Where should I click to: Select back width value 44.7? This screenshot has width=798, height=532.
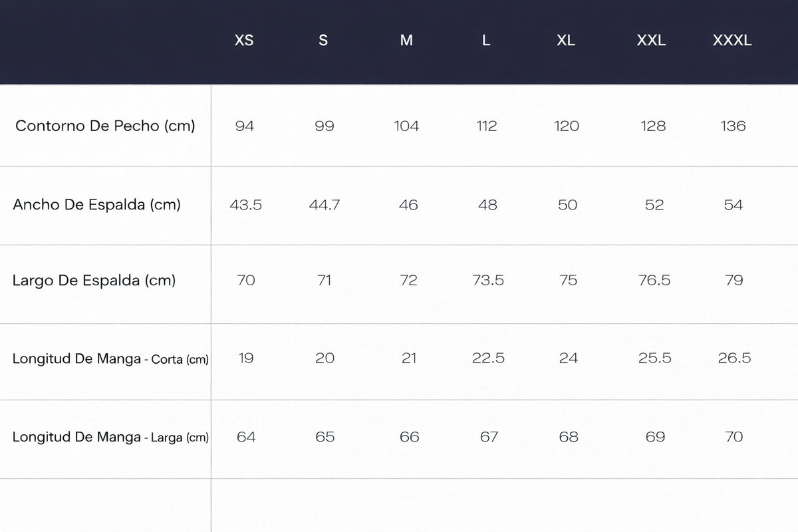(x=325, y=205)
